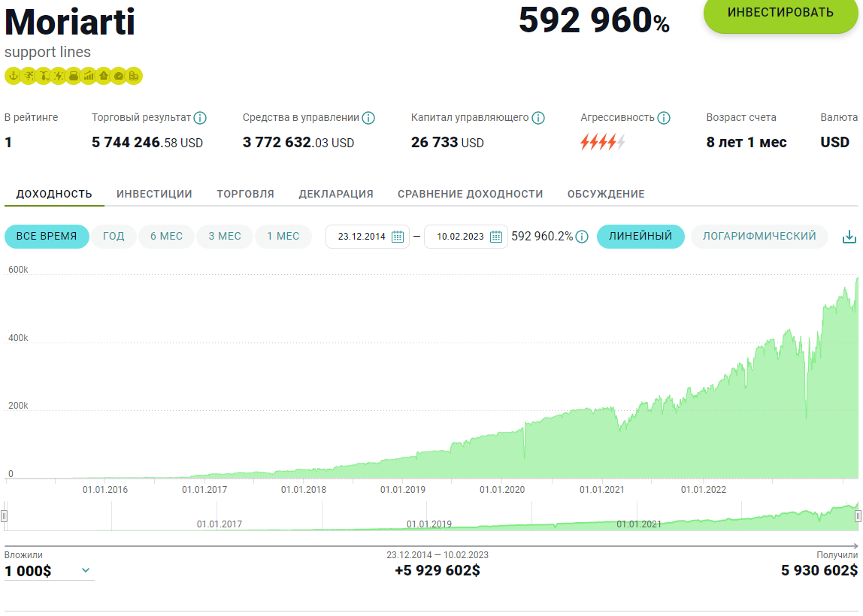Open the СРАВНЕНИЕ ДОХОДНОСТИ tab
863x616 pixels.
tap(470, 194)
